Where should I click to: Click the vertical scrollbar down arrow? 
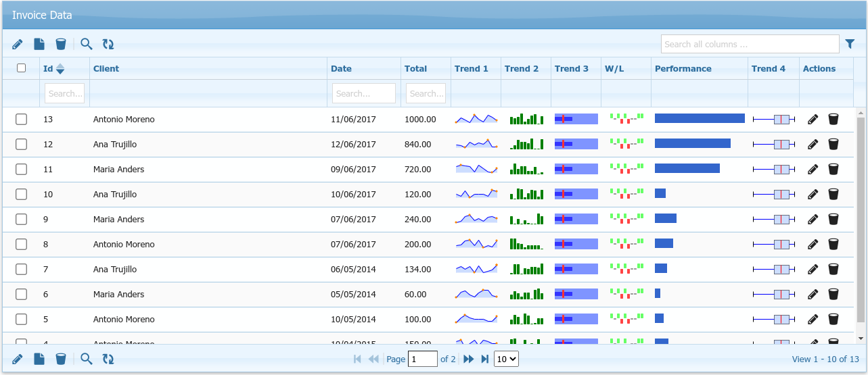click(x=861, y=338)
